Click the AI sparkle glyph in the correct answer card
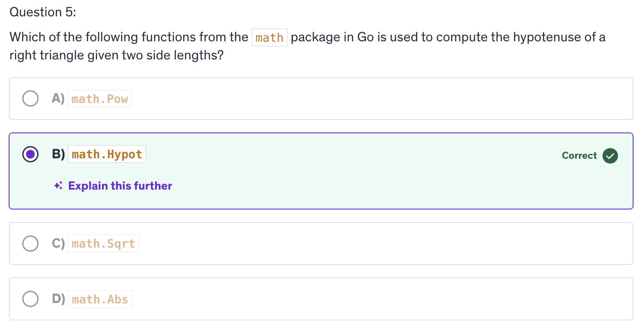This screenshot has height=332, width=644. (x=58, y=186)
